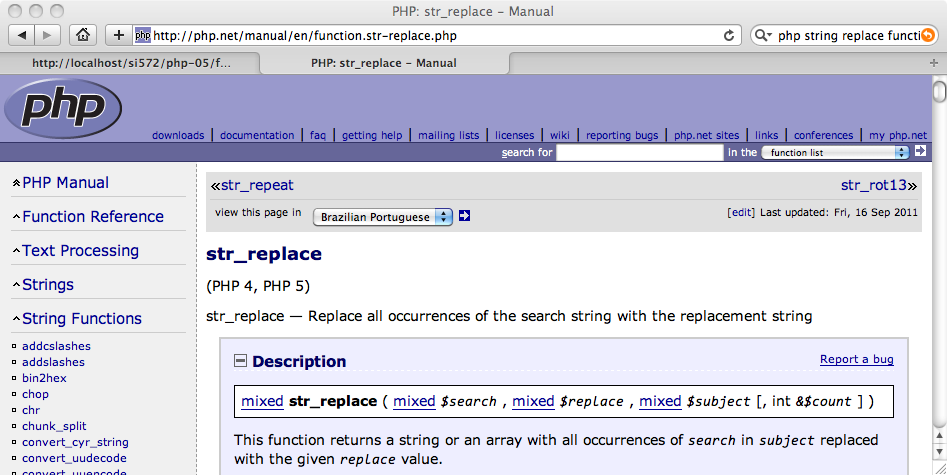Go to next function str_rot13
This screenshot has height=475, width=947.
(874, 185)
